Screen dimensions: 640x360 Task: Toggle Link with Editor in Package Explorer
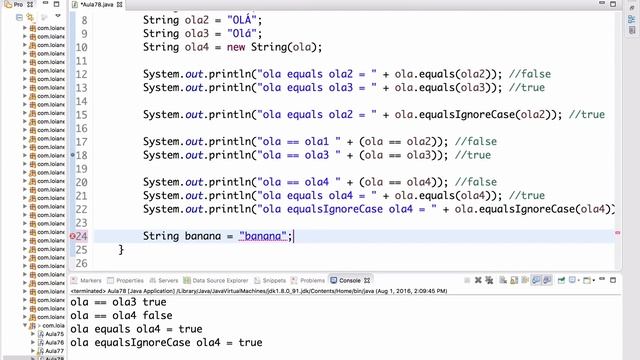[30, 17]
